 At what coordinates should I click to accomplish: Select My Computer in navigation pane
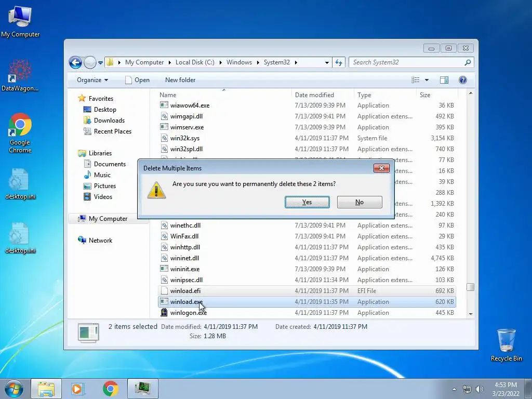click(108, 219)
